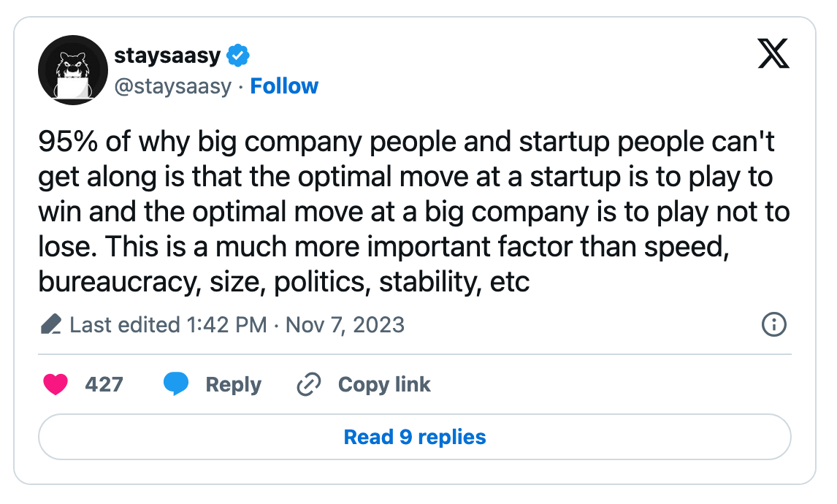
Task: Click the tweet body text
Action: [414, 212]
